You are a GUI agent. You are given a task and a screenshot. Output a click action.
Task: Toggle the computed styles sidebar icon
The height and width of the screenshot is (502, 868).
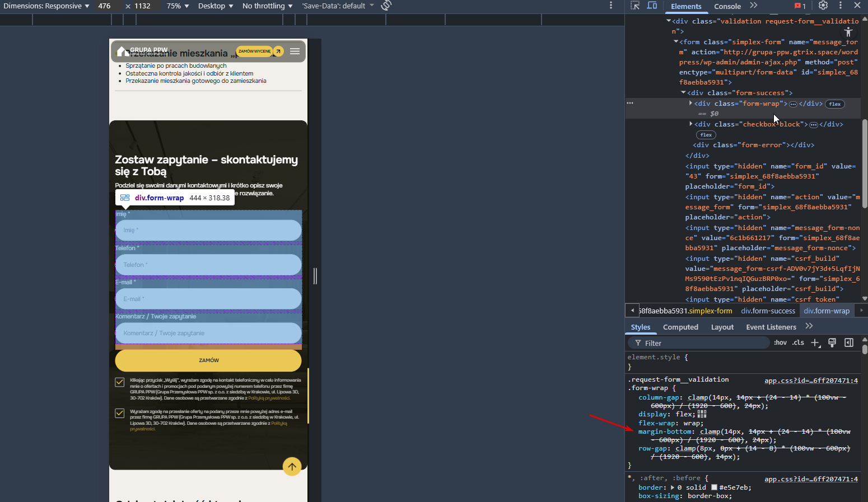tap(849, 343)
